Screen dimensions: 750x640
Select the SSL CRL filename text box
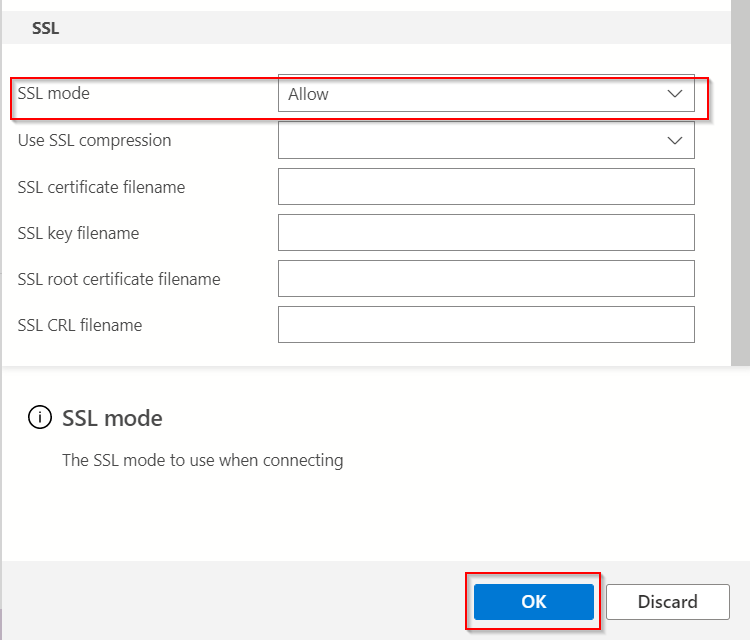click(x=486, y=325)
